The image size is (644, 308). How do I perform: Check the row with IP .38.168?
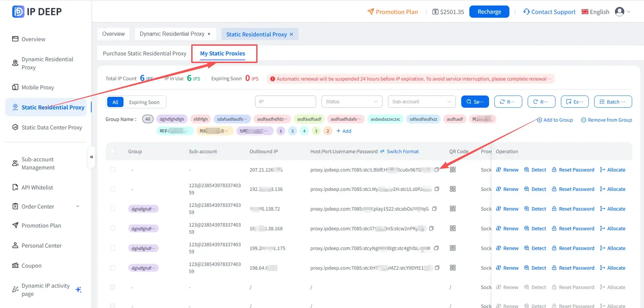pyautogui.click(x=113, y=228)
